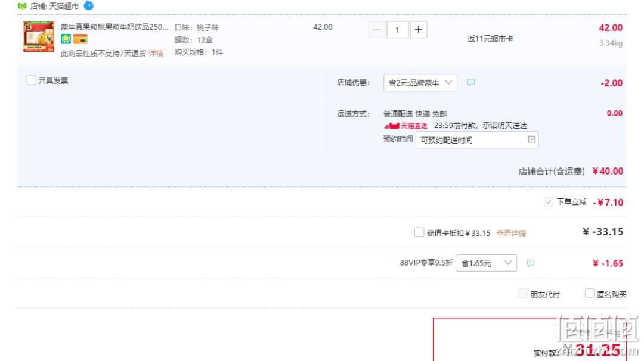Toggle the 下单立减 checkbox
This screenshot has width=644, height=361.
point(549,202)
